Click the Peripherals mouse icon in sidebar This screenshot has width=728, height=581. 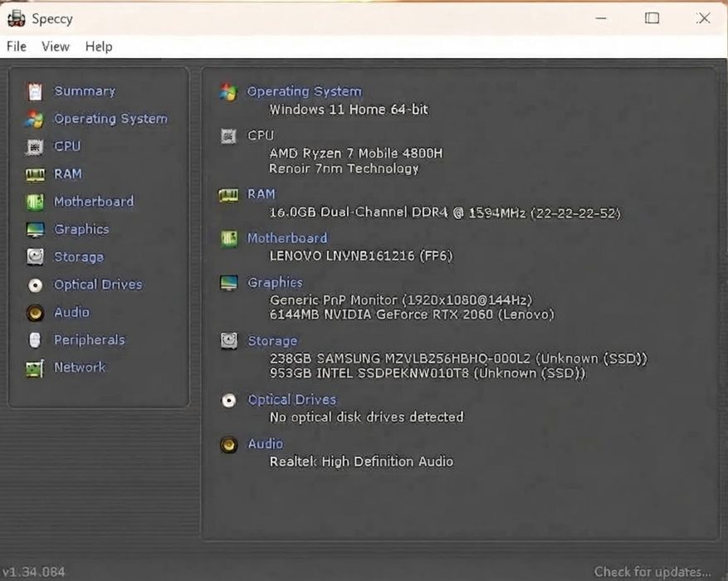(x=35, y=340)
